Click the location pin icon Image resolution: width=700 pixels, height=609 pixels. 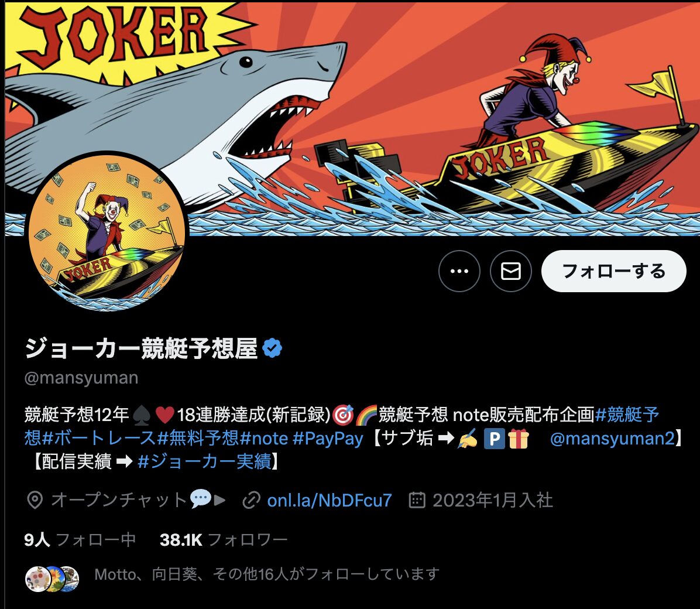[x=35, y=500]
